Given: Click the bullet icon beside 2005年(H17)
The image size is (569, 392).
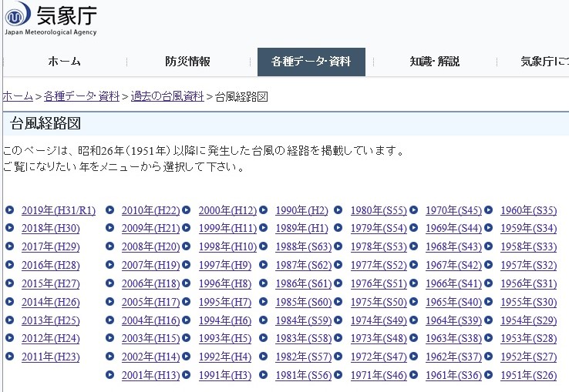Looking at the screenshot, I should point(110,302).
